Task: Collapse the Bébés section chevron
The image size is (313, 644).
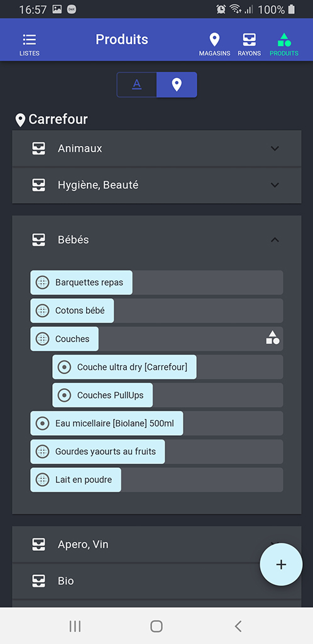Action: coord(275,240)
